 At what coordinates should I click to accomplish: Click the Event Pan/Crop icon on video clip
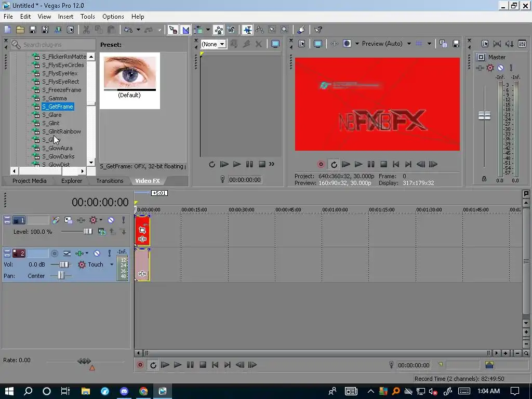[142, 230]
